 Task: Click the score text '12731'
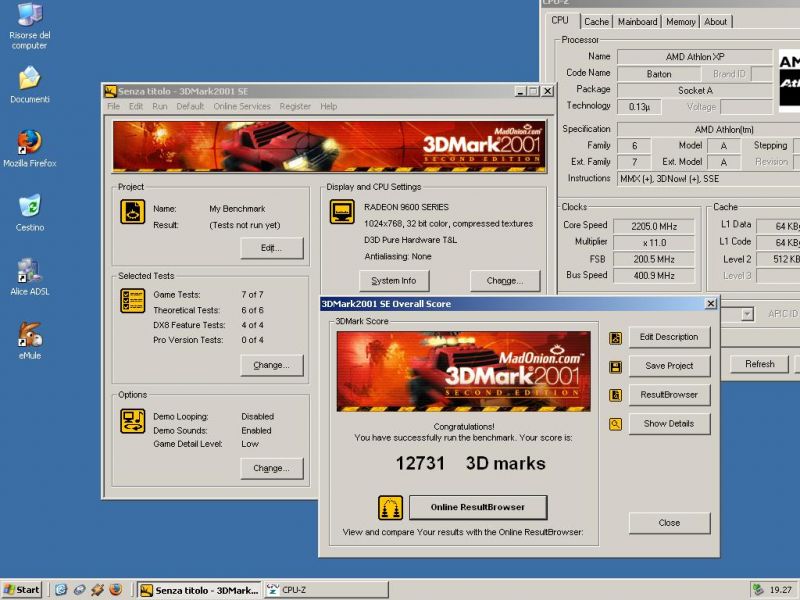420,464
